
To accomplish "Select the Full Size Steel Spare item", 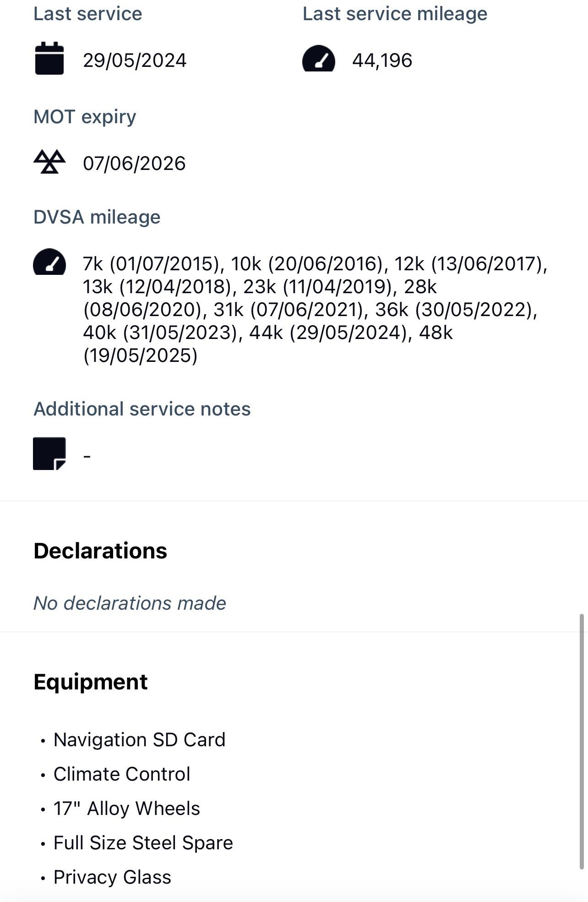I will 143,843.
